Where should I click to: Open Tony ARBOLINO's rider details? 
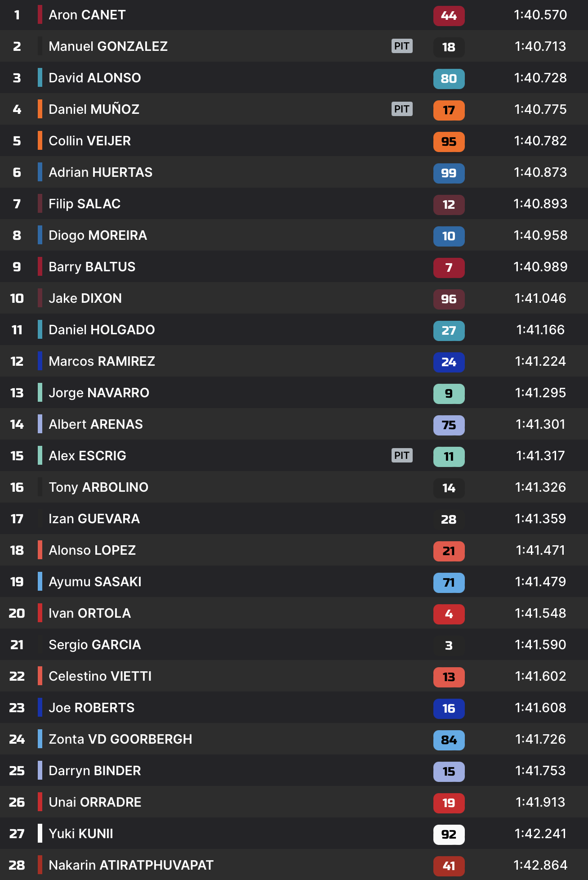pyautogui.click(x=98, y=487)
